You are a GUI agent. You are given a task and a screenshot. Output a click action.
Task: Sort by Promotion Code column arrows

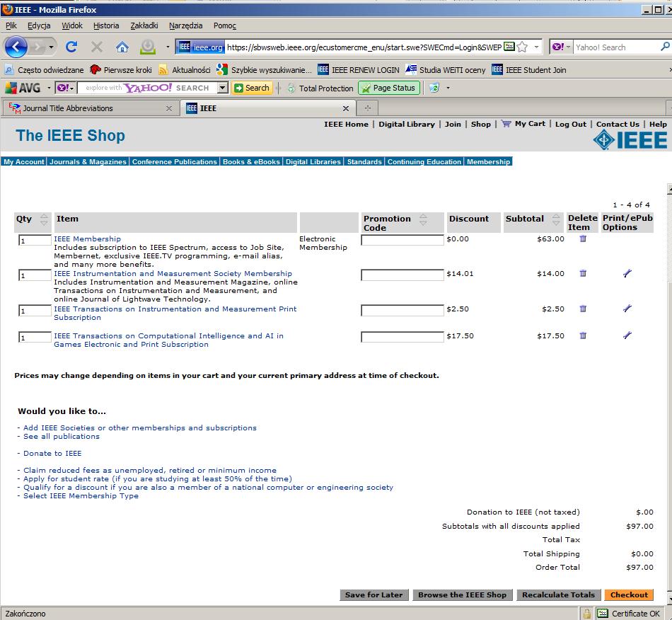(x=423, y=219)
